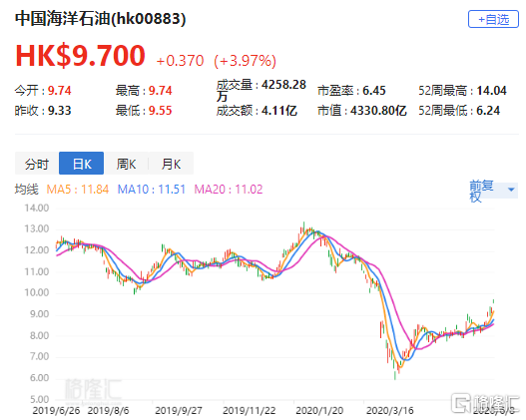The image size is (526, 420).
Task: Click the 2019/11/22 date axis label
Action: click(250, 411)
